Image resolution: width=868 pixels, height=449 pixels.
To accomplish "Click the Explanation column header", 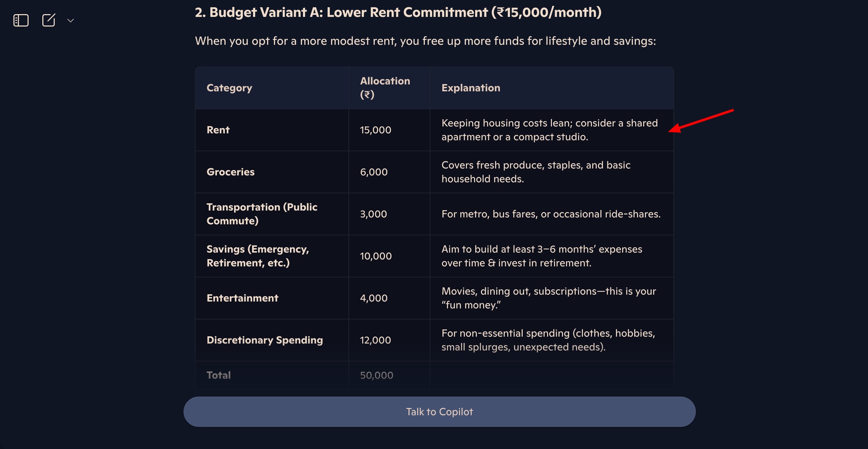I will coord(470,88).
